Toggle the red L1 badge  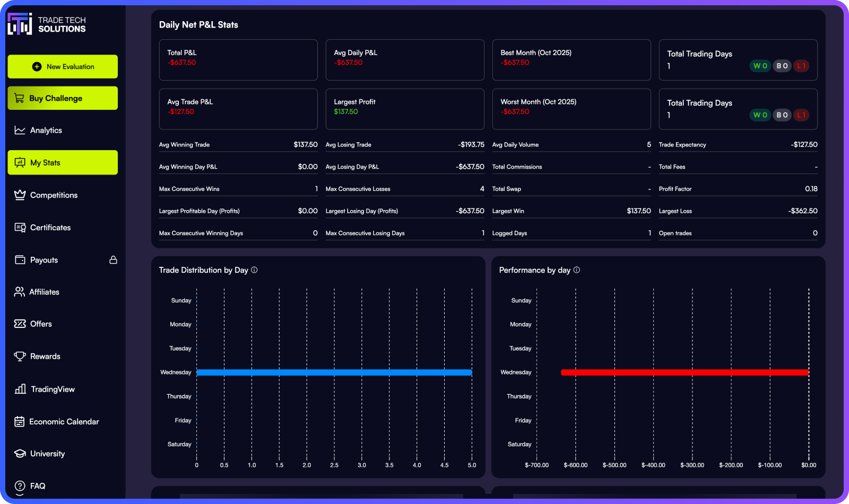(x=801, y=66)
